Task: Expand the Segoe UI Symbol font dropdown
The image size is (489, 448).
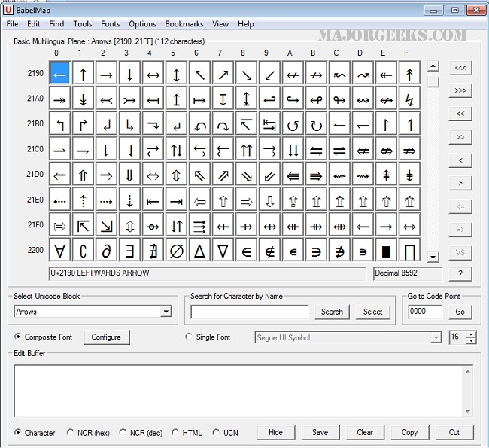Action: [x=436, y=337]
